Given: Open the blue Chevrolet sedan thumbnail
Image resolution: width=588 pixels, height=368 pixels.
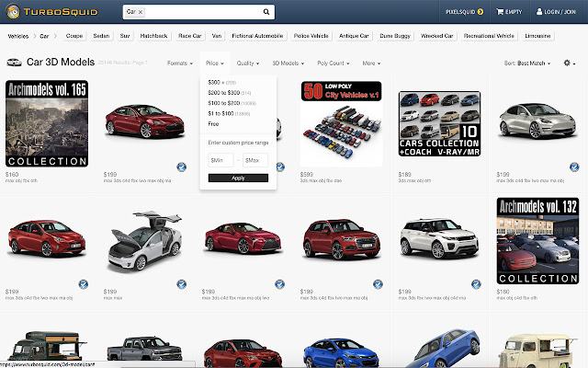Looking at the screenshot, I should (x=341, y=353).
